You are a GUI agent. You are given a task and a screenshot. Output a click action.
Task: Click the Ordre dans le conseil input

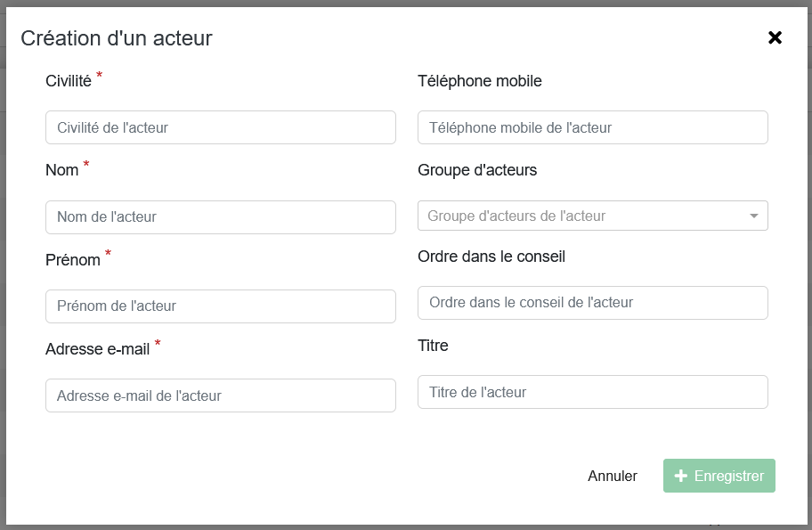[x=592, y=303]
